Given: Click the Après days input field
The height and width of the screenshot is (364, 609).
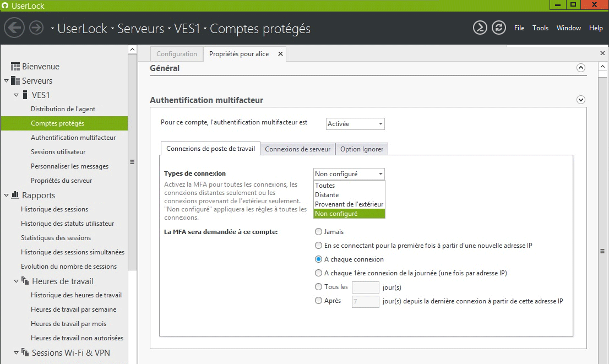Looking at the screenshot, I should point(365,301).
